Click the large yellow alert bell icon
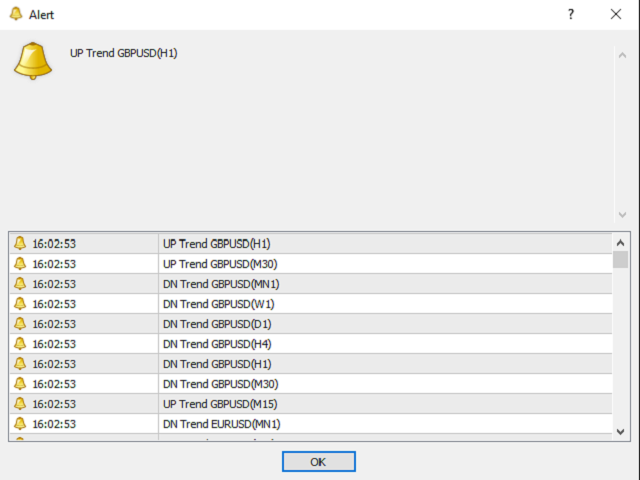Image resolution: width=640 pixels, height=480 pixels. [33, 60]
